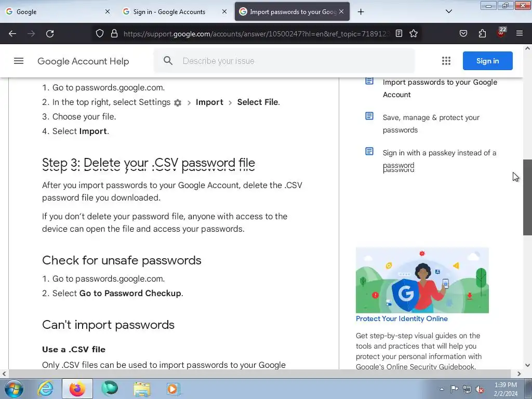Image resolution: width=532 pixels, height=399 pixels.
Task: Show hidden tray icons arrow
Action: (442, 390)
